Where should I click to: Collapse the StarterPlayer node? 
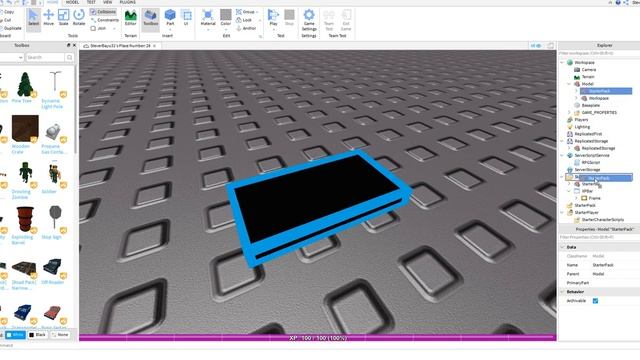[x=562, y=213]
